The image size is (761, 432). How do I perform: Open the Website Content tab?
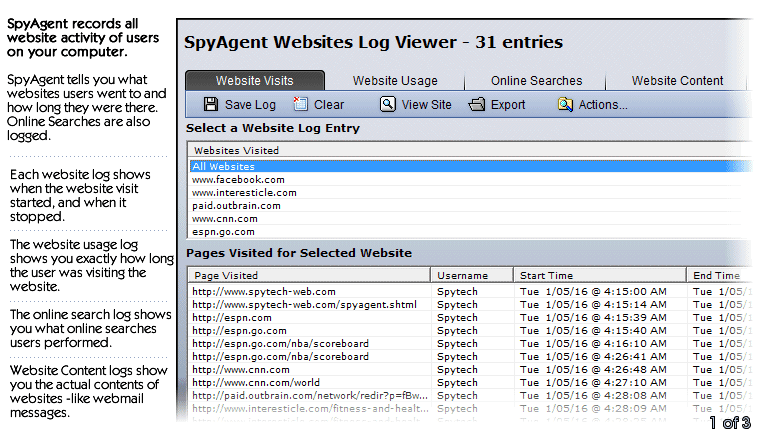(x=677, y=81)
